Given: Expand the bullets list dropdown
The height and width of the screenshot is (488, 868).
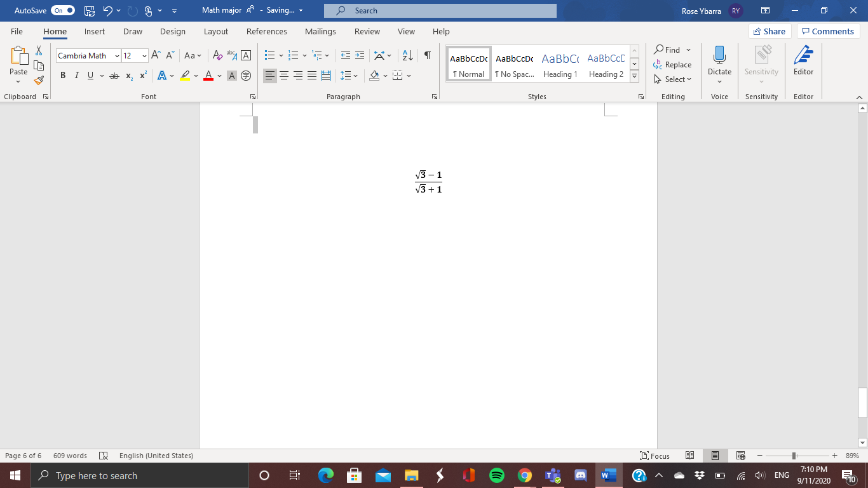Looking at the screenshot, I should click(281, 56).
